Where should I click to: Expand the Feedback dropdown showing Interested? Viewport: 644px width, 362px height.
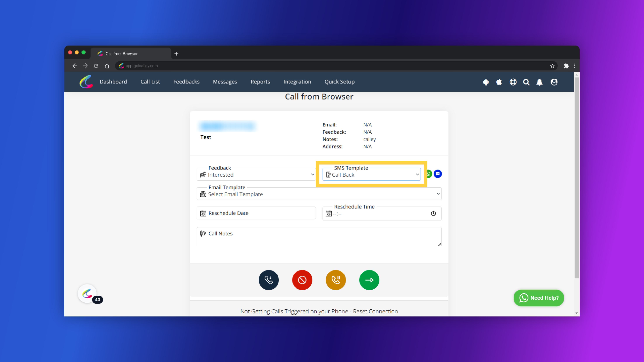coord(256,175)
